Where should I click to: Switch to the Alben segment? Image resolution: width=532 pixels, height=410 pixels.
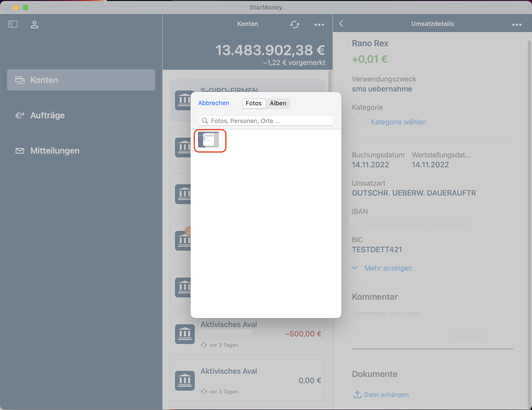(x=278, y=103)
